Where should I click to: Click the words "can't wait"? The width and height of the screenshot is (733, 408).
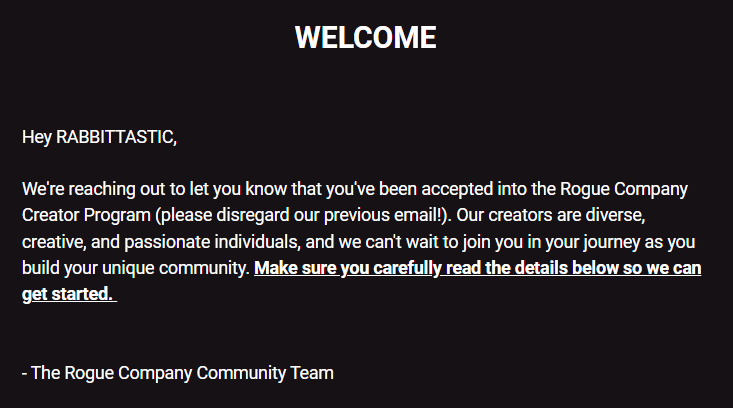402,242
